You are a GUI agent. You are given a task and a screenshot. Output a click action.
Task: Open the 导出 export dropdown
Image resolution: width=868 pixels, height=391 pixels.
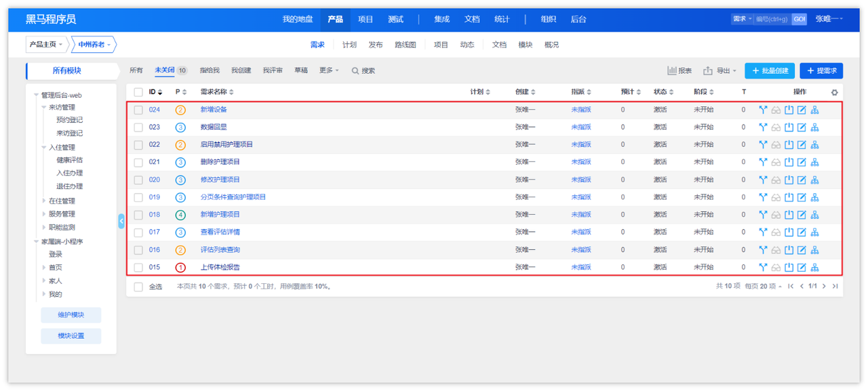(719, 70)
